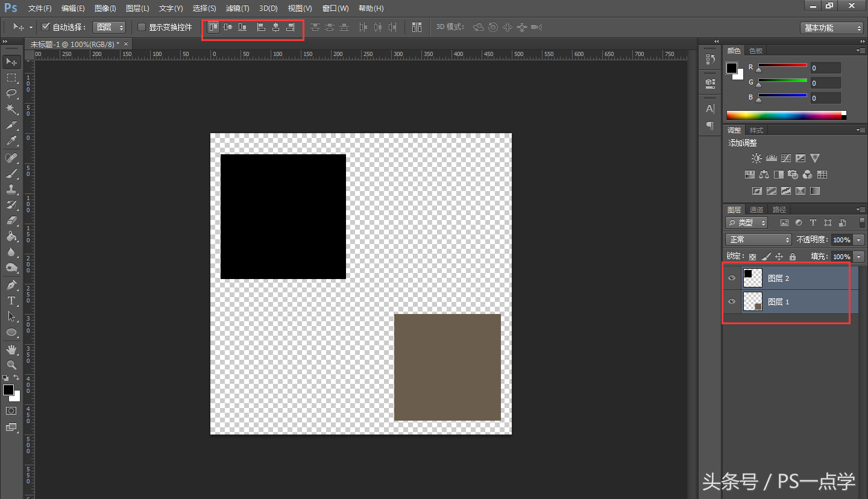Toggle lock image pixels brush icon
The width and height of the screenshot is (868, 499).
[x=766, y=257]
